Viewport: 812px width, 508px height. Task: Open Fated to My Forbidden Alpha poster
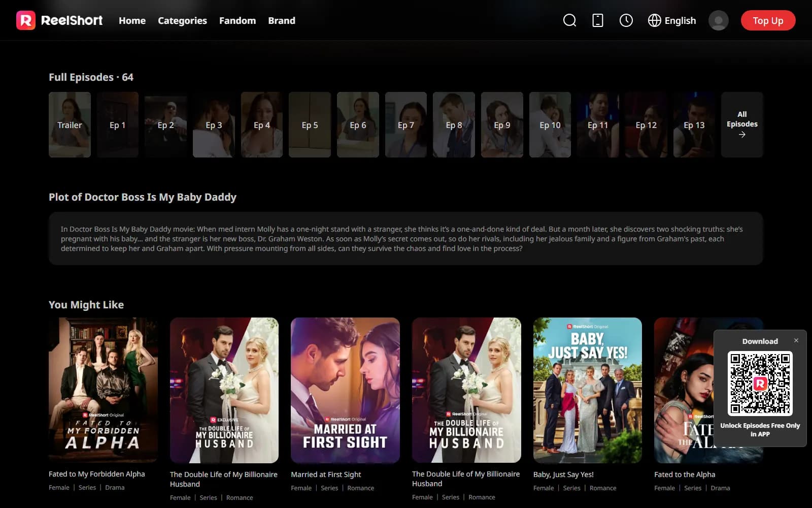click(103, 390)
